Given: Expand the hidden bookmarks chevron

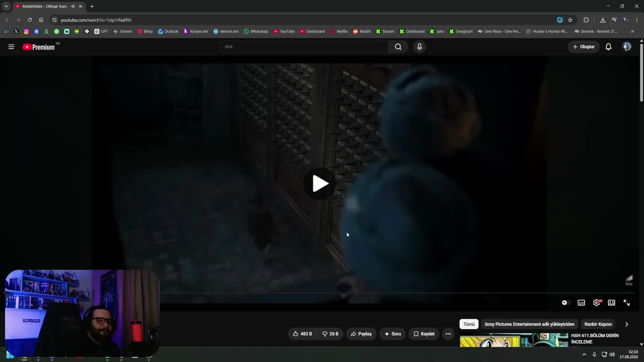Looking at the screenshot, I should (x=632, y=31).
